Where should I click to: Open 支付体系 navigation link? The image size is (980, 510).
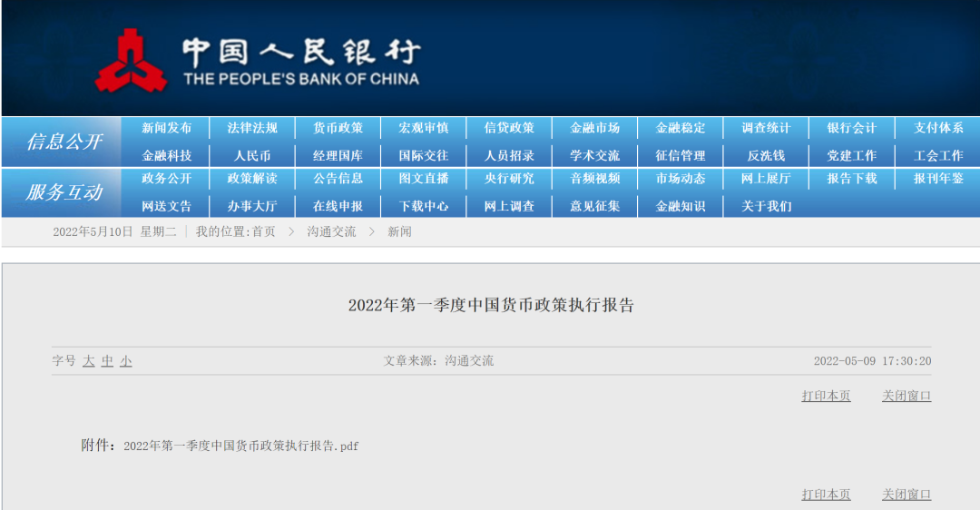(x=938, y=128)
